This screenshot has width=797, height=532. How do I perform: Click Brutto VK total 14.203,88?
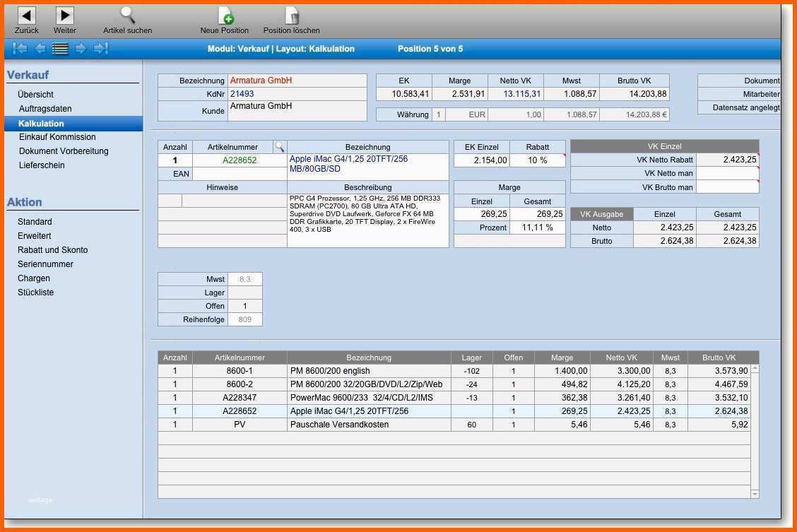(634, 94)
